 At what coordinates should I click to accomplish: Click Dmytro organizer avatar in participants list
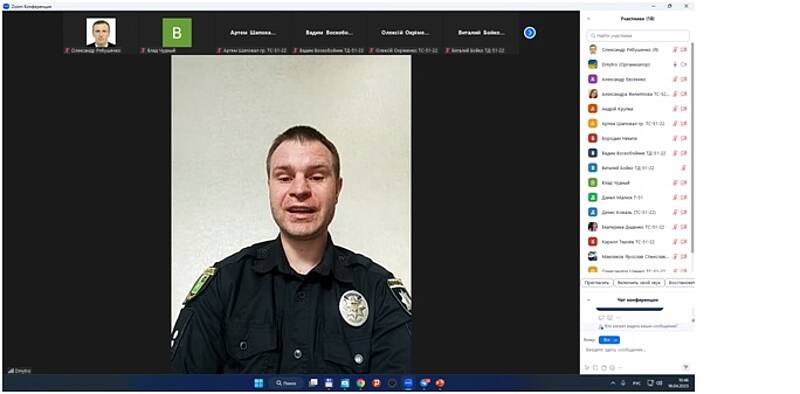592,64
